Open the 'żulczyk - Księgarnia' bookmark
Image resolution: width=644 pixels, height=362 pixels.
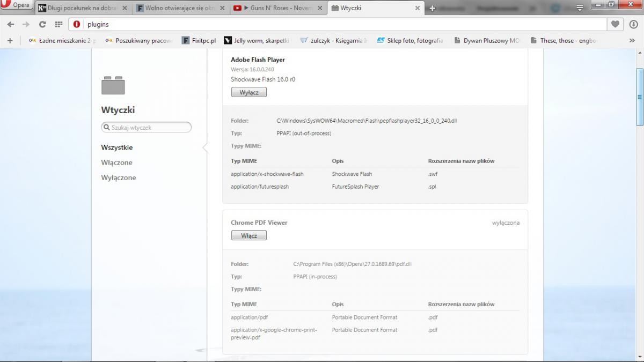click(x=333, y=40)
